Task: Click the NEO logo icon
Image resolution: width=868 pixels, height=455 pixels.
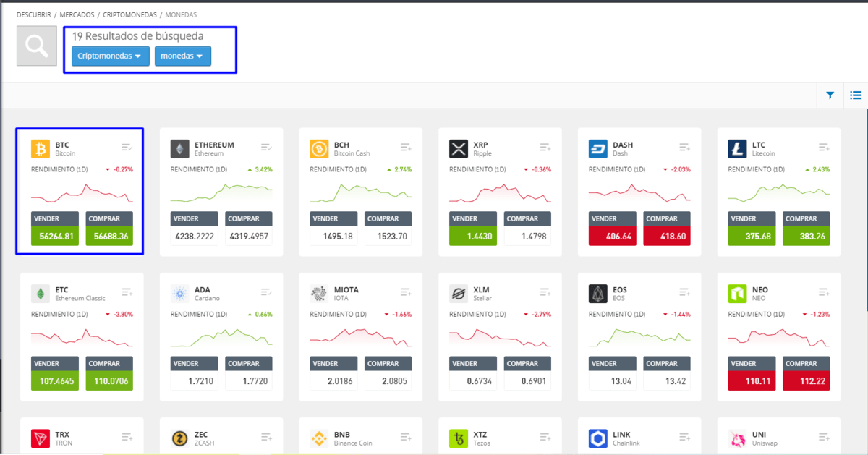Action: tap(737, 294)
